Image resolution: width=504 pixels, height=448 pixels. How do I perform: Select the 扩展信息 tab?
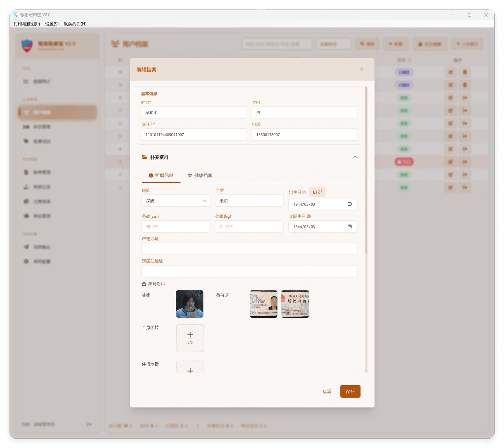point(161,175)
